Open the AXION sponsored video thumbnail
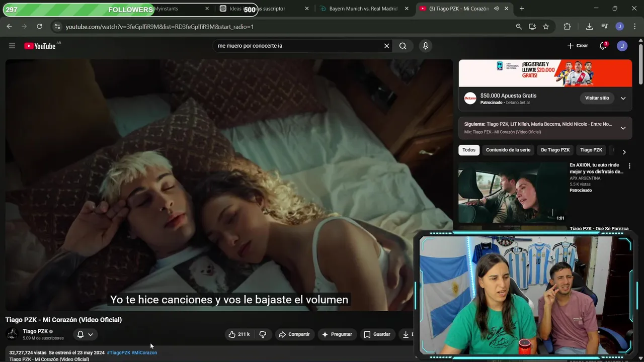Screen dimensions: 644x362 [512, 193]
